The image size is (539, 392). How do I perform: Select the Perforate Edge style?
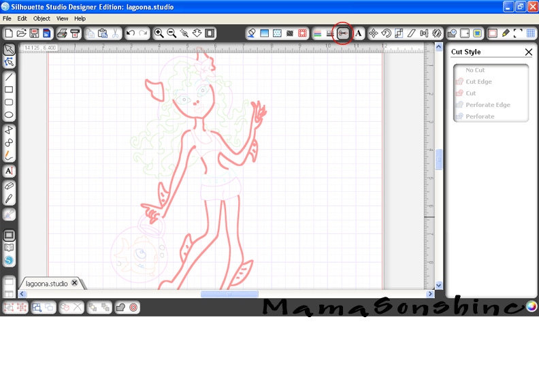click(487, 105)
